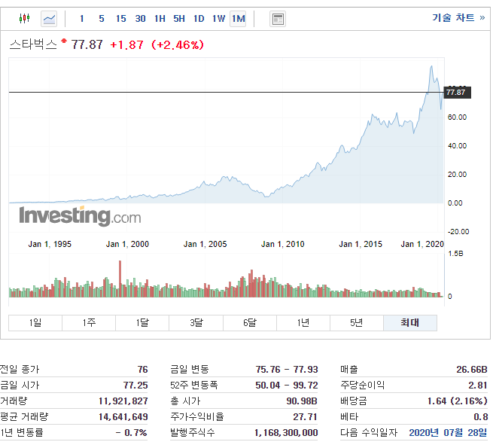Click the 52주 변동폭 range 50.04 - 99.72
This screenshot has width=493, height=448.
[x=287, y=385]
